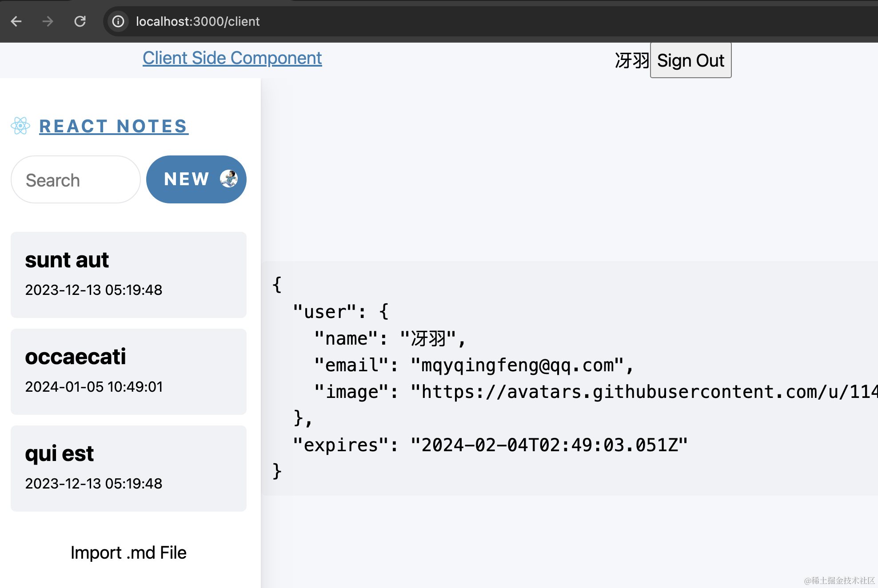The image size is (878, 588).
Task: Open the Client Side Component link
Action: click(x=232, y=58)
